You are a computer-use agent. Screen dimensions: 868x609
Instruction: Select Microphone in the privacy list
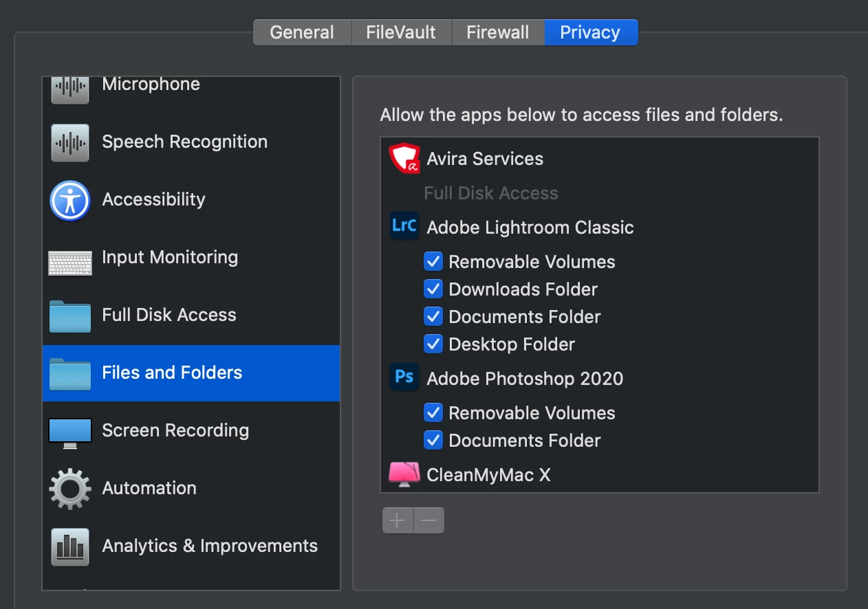point(151,85)
